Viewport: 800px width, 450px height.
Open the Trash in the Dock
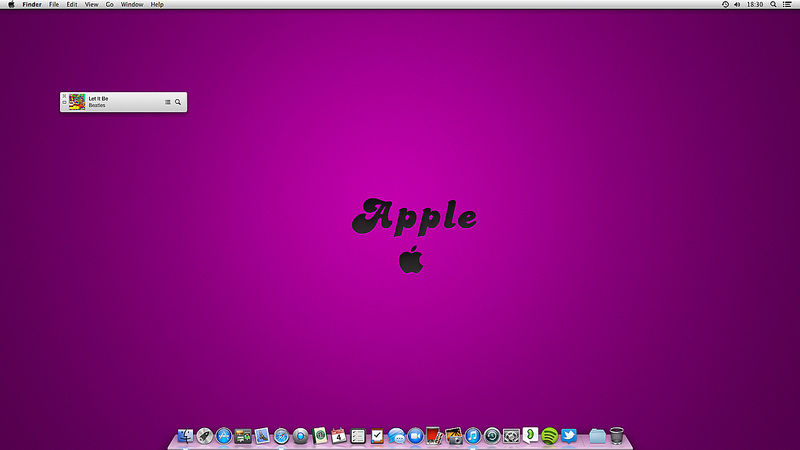(617, 436)
